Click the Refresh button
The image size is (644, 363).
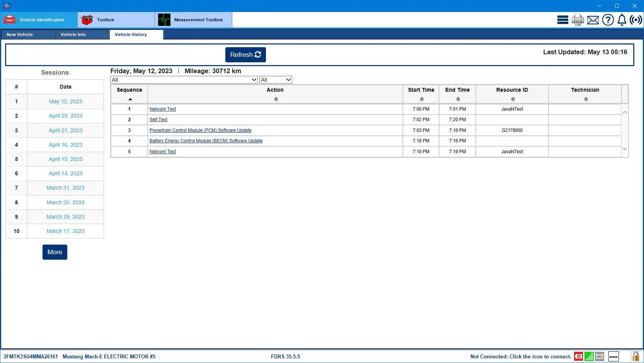point(245,55)
